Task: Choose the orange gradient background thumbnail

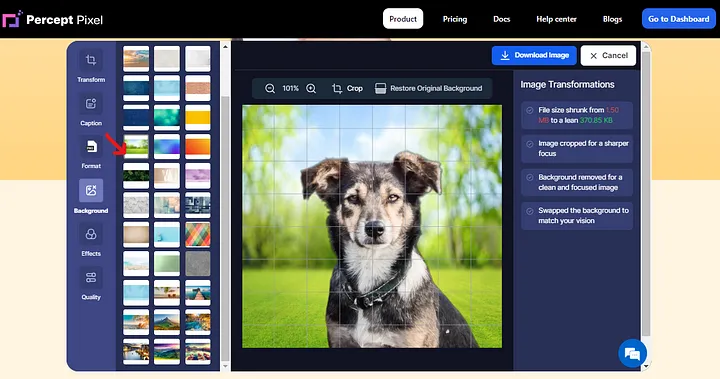Action: click(x=198, y=147)
